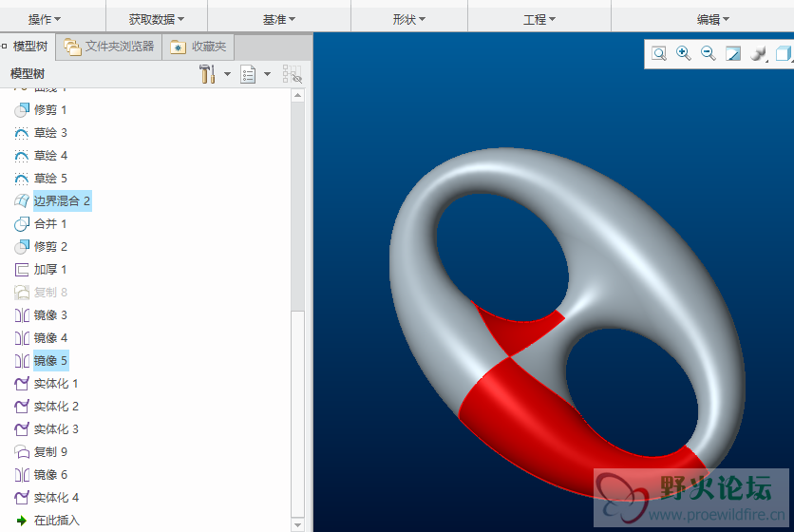Image resolution: width=794 pixels, height=532 pixels.
Task: Click the 实体化 4 solidify icon
Action: click(x=21, y=498)
